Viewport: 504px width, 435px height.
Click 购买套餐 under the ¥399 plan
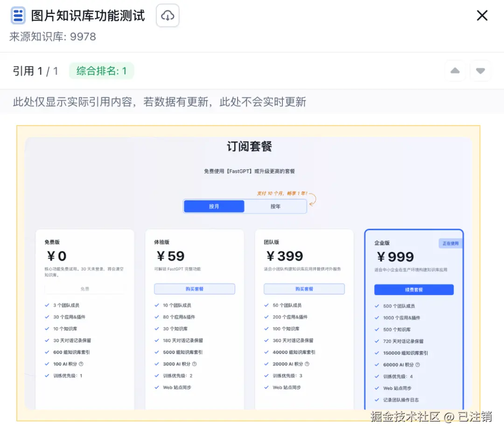304,289
